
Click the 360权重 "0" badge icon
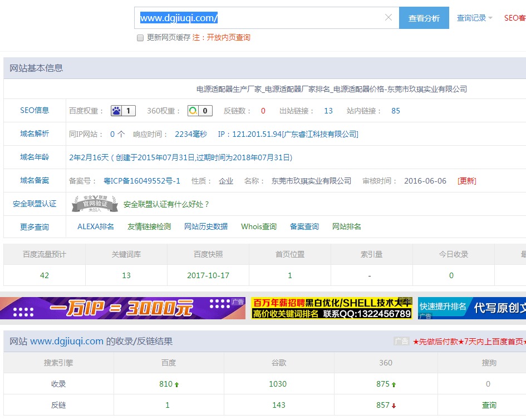[199, 110]
